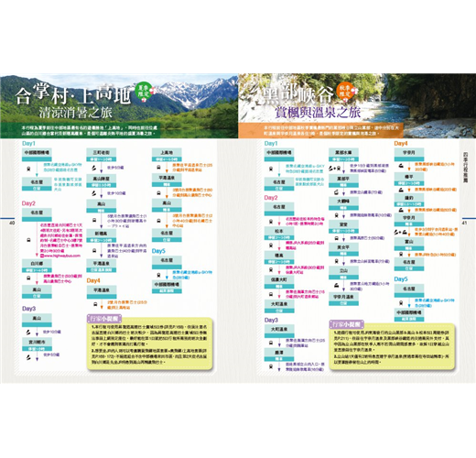Click train icon below 松本 stop

pos(271,245)
